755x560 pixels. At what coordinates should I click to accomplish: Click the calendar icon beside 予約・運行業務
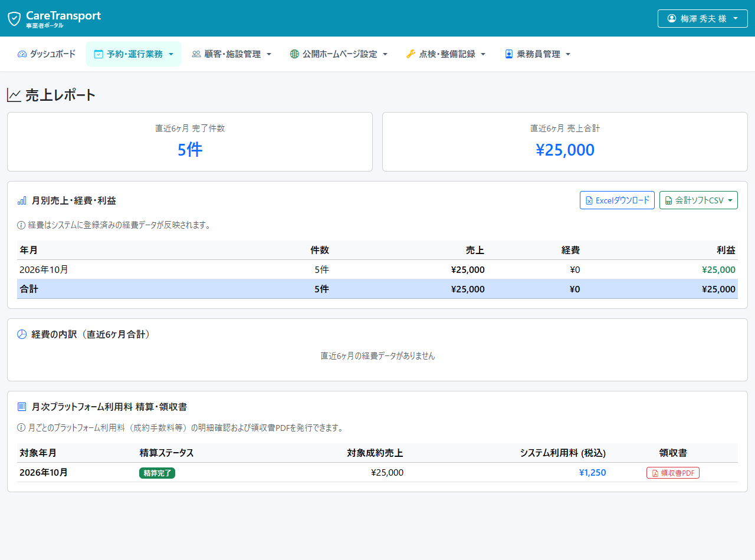(99, 54)
